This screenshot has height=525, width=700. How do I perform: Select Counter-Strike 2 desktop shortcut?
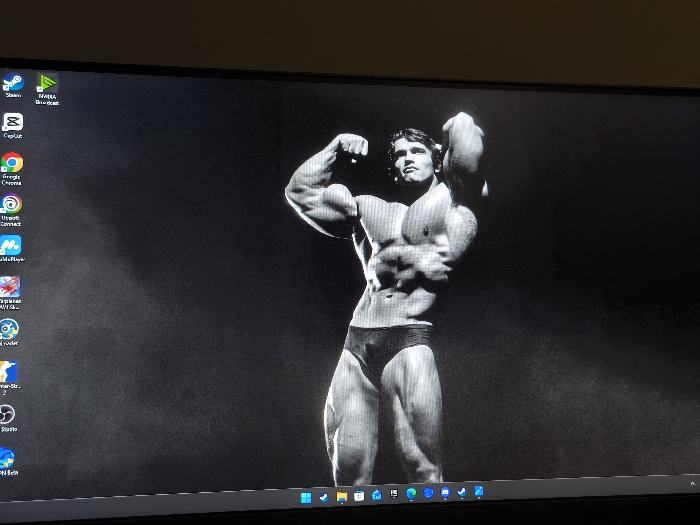tap(9, 378)
